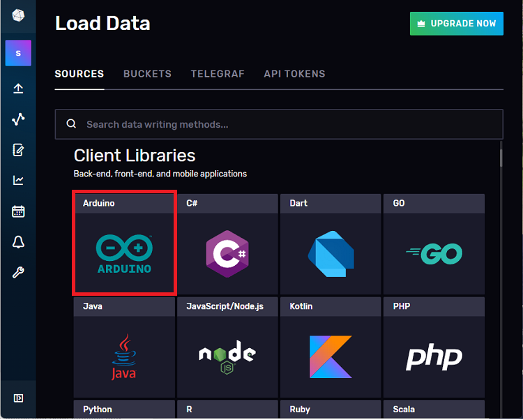Image resolution: width=523 pixels, height=420 pixels.
Task: Open the Tasks calendar icon
Action: click(18, 211)
